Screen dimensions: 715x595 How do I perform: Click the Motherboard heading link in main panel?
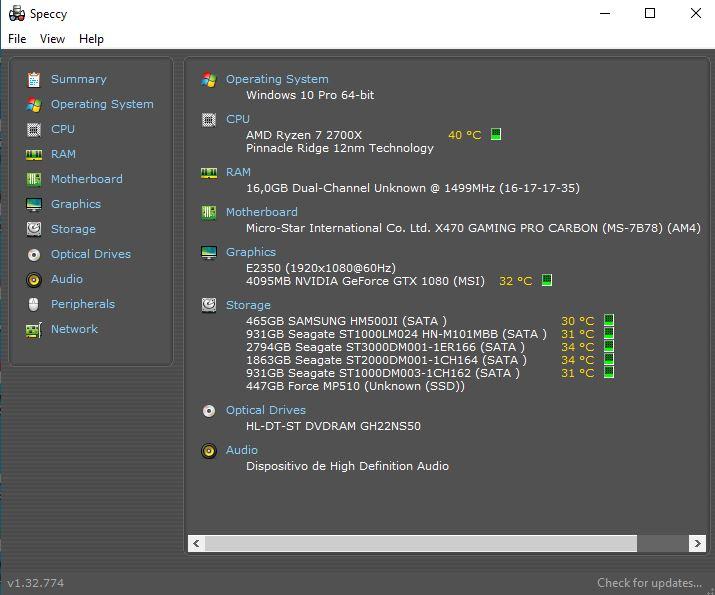(262, 212)
